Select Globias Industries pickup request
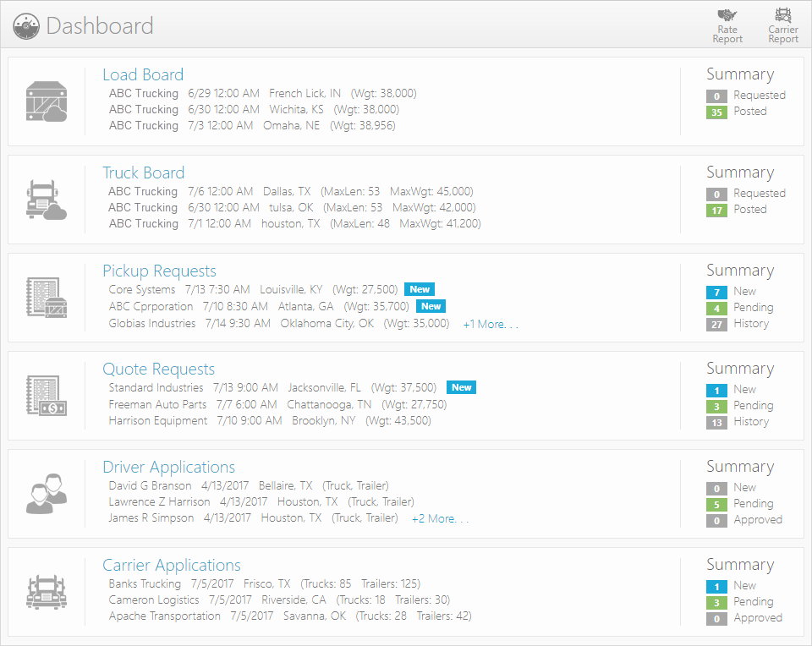The width and height of the screenshot is (812, 646). (x=278, y=324)
